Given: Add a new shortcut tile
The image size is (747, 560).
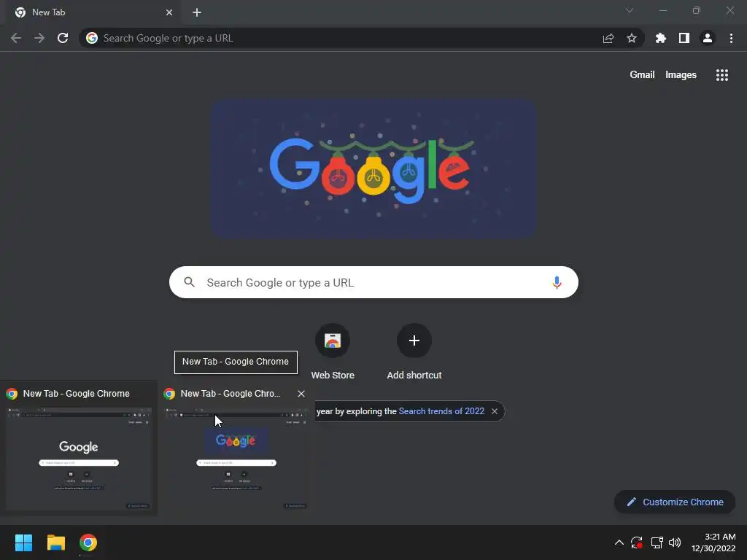Looking at the screenshot, I should [x=414, y=352].
